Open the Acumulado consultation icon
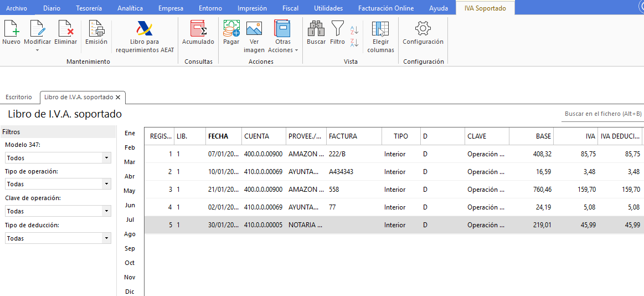This screenshot has height=296, width=644. [x=198, y=28]
